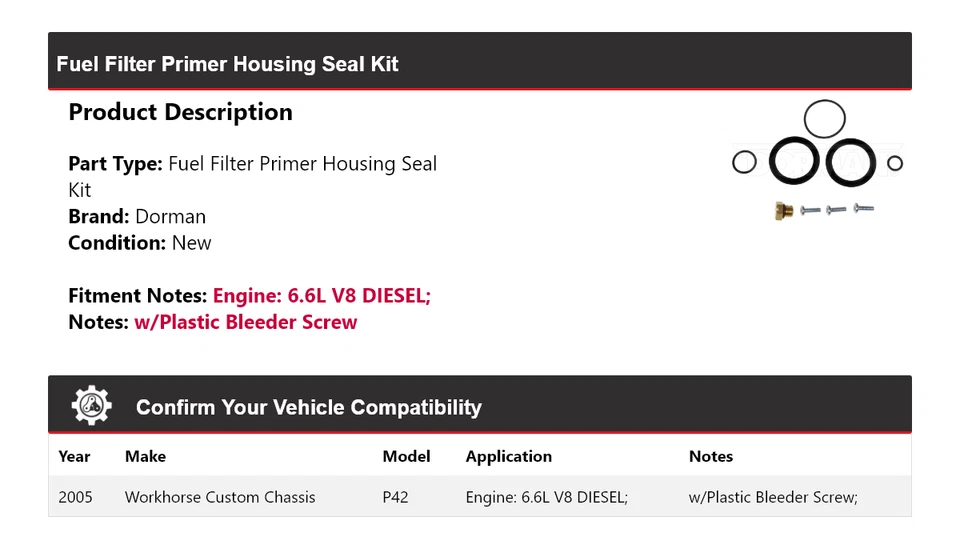
Task: Click the tiny O-ring on far right
Action: (x=895, y=163)
